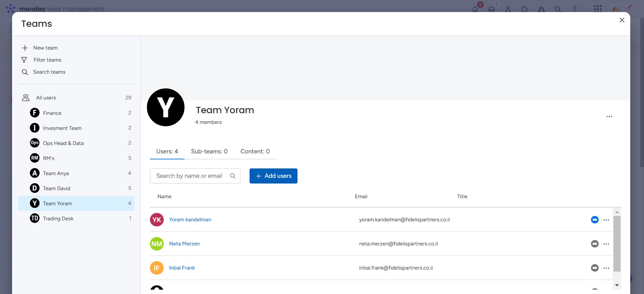Toggle team owner crown for Yoram kandelman
644x294 pixels.
(x=595, y=220)
